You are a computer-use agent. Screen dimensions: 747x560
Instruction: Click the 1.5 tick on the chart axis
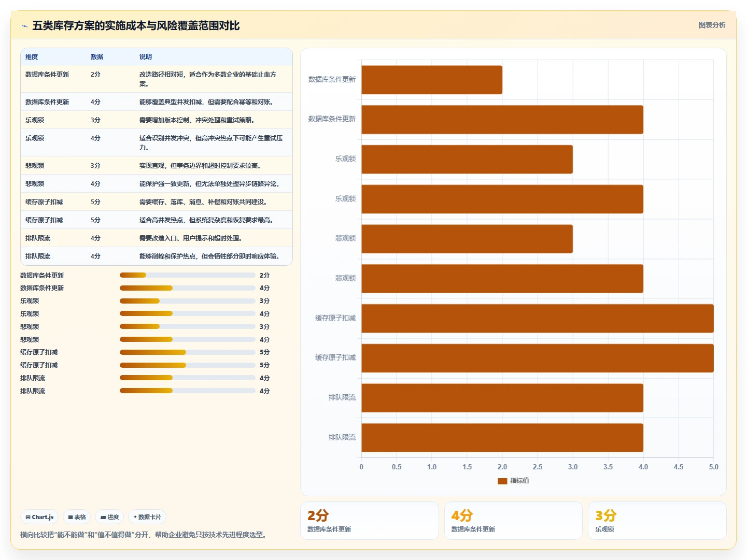pos(467,467)
